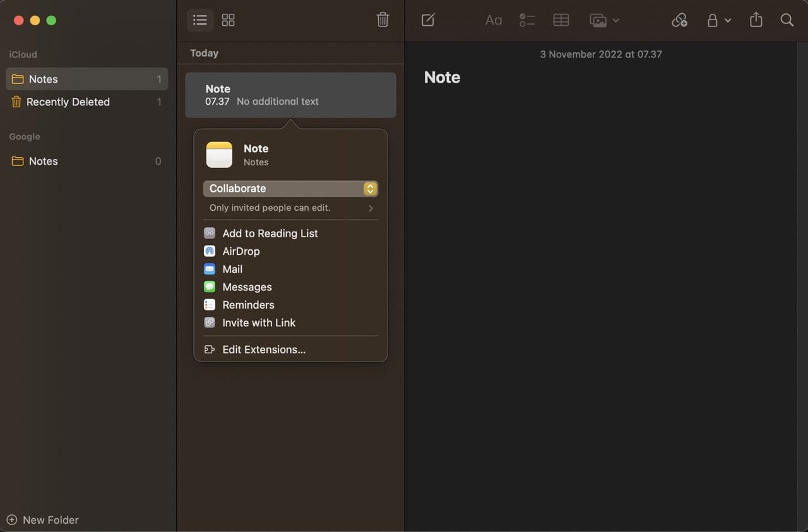
Task: Insert a checklist
Action: coord(527,20)
